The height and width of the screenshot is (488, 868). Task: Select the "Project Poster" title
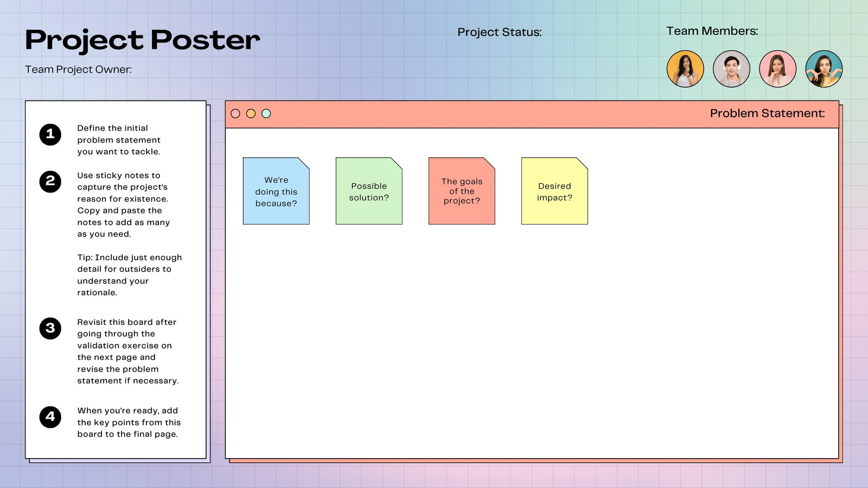click(143, 41)
